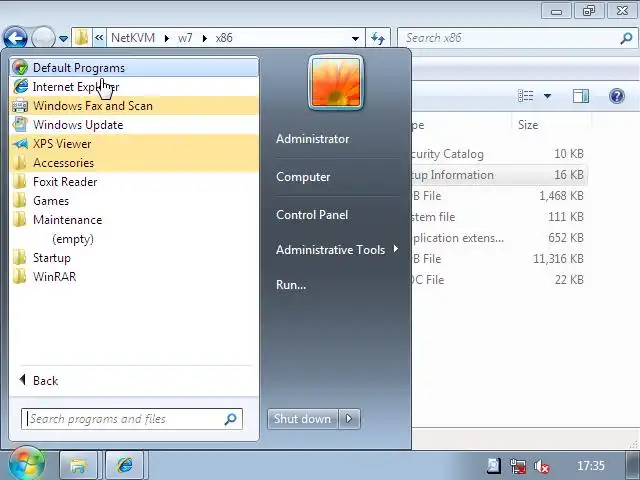Click the muted volume tray icon

pyautogui.click(x=542, y=466)
